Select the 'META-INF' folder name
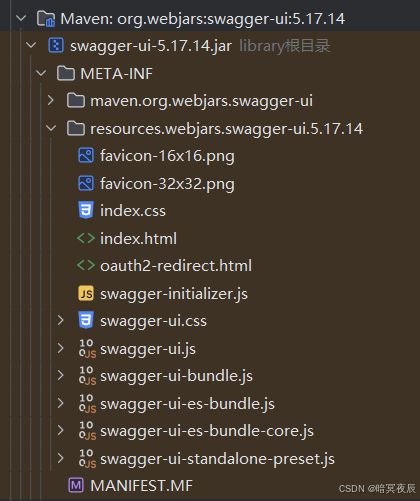 pos(116,73)
